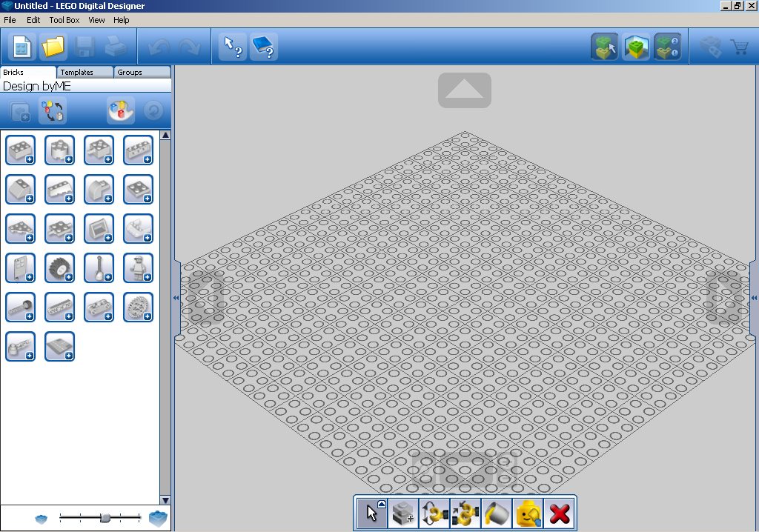
Task: Open the help book icon
Action: [264, 47]
